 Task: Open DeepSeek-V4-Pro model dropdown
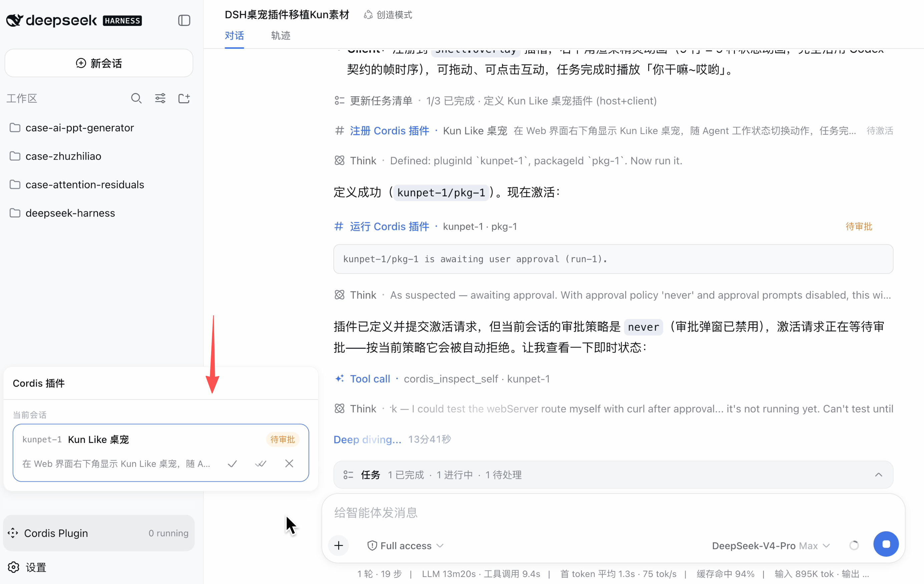pyautogui.click(x=771, y=545)
